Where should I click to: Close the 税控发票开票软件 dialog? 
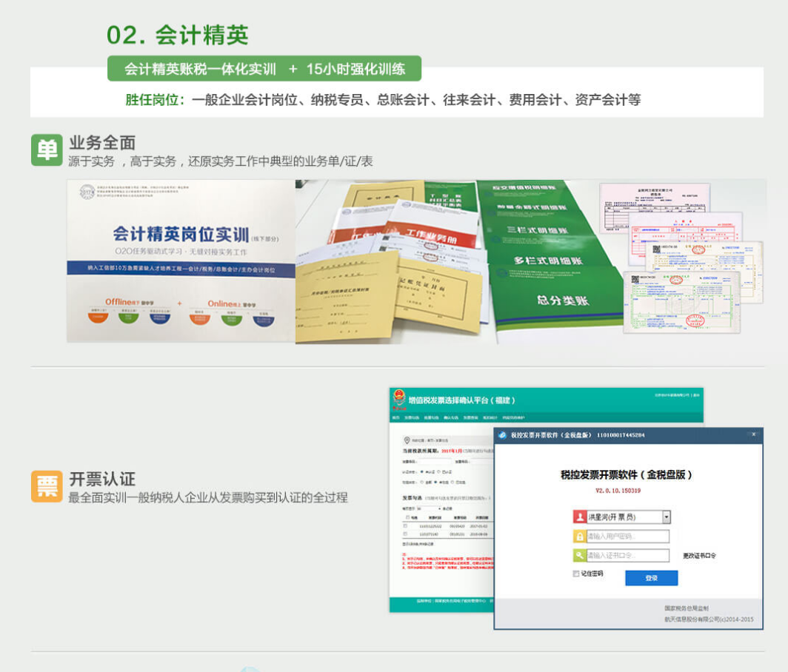(x=753, y=435)
